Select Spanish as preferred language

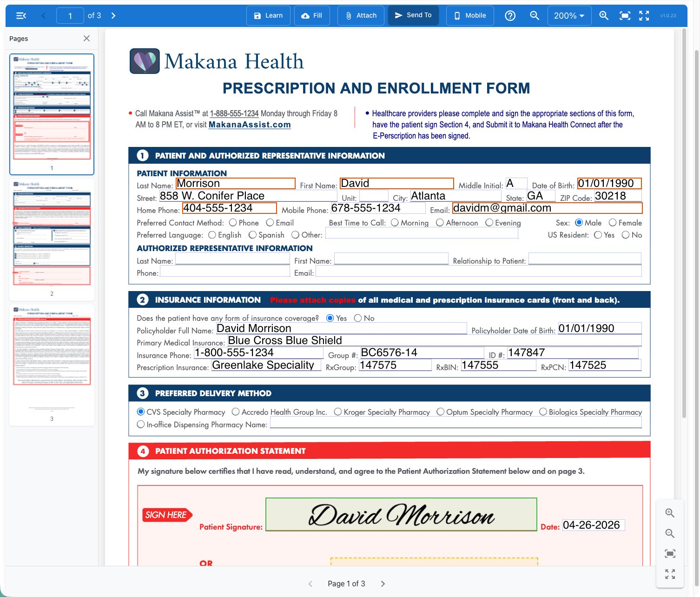[252, 235]
